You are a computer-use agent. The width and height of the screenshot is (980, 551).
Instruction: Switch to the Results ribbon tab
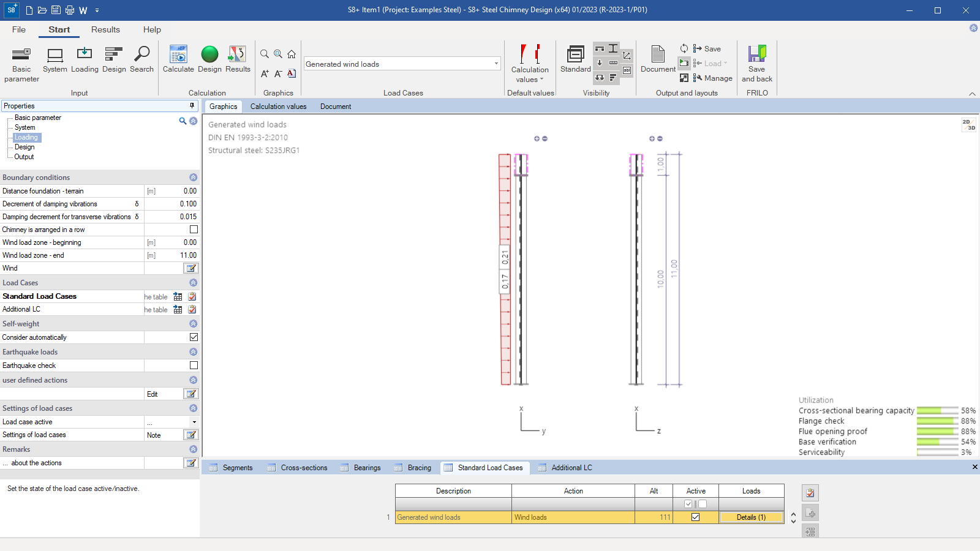pos(105,29)
